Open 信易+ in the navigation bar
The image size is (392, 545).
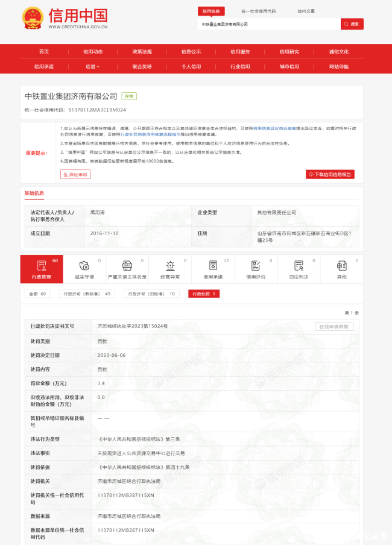click(x=92, y=66)
